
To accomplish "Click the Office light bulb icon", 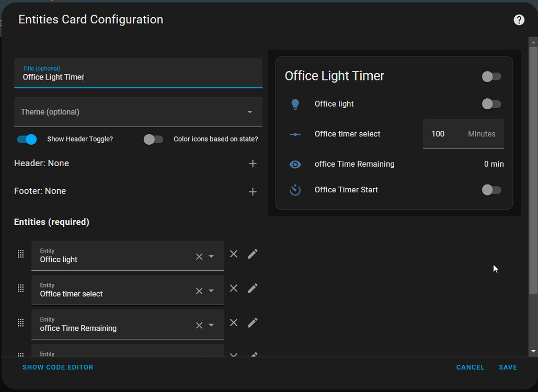I will [295, 103].
